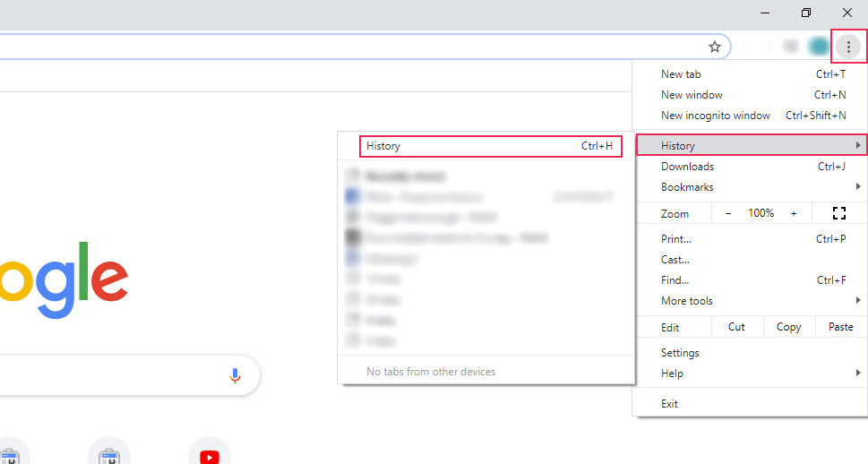Click the Cut button in Edit row
868x464 pixels.
[736, 327]
